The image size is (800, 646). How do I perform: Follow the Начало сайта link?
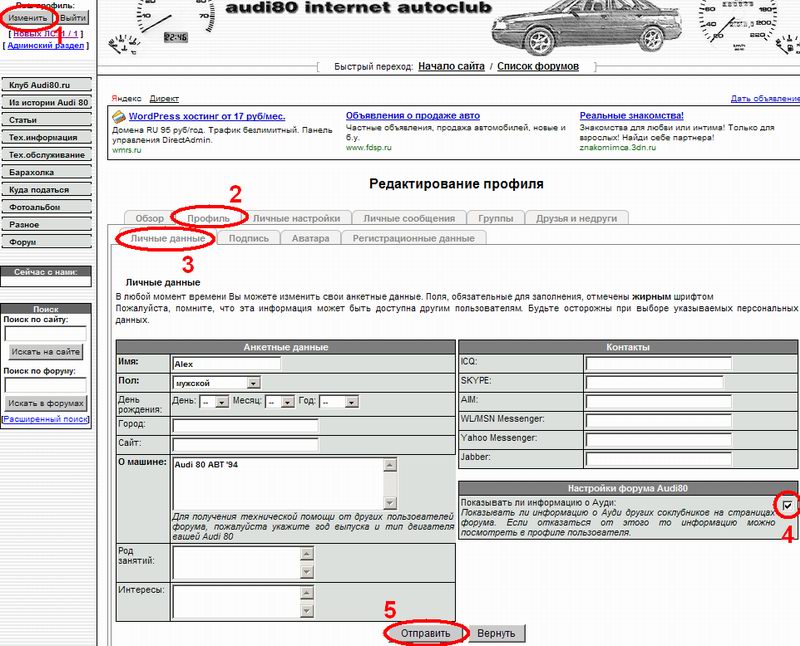(x=451, y=66)
